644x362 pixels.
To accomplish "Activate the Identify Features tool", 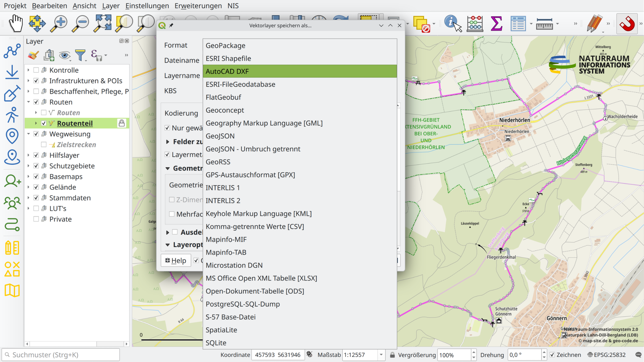I will 453,24.
